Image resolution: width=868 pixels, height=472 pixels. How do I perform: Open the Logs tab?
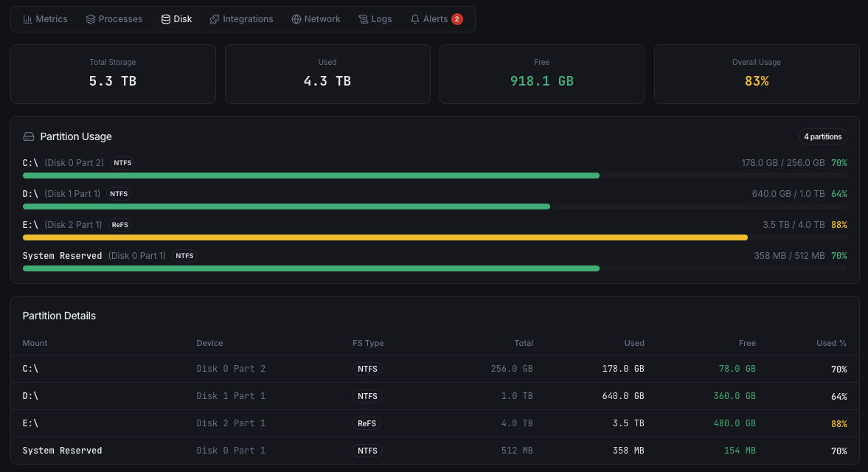pyautogui.click(x=375, y=19)
